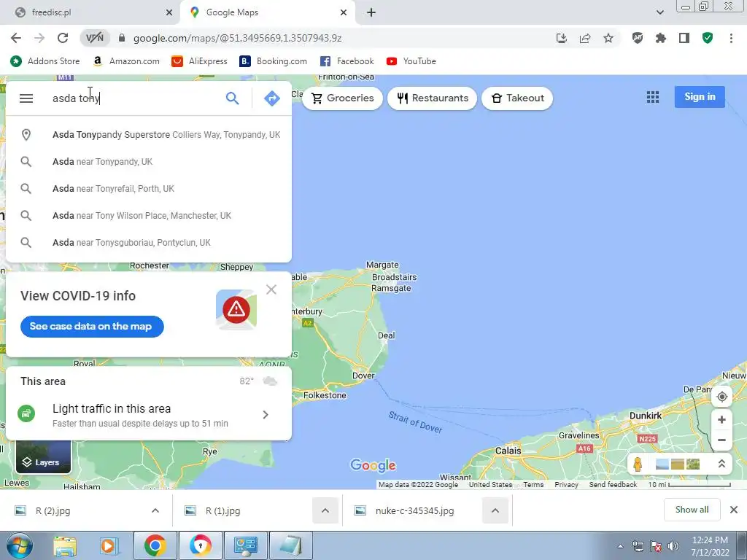Screen dimensions: 747x560
Task: Open the Layers map style switcher
Action: (x=43, y=457)
